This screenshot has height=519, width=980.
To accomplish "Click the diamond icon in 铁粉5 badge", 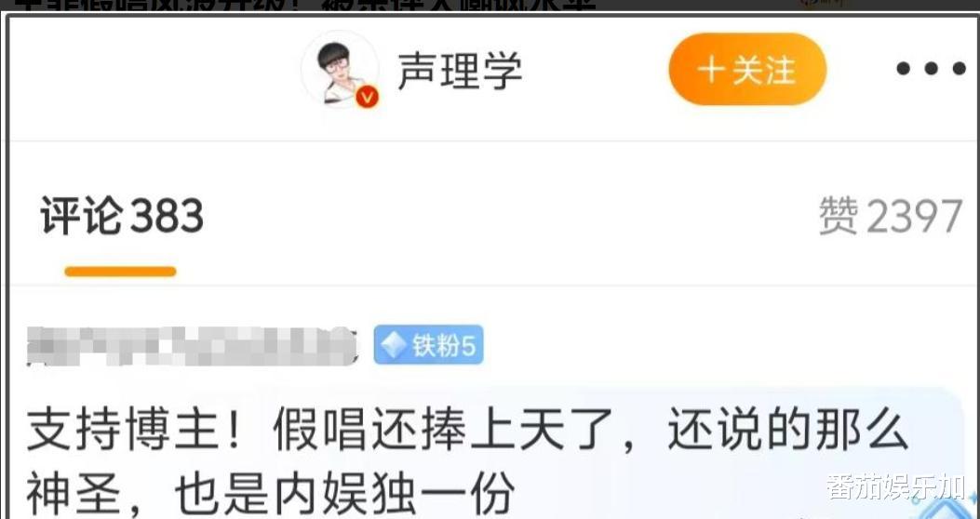I will pos(393,345).
